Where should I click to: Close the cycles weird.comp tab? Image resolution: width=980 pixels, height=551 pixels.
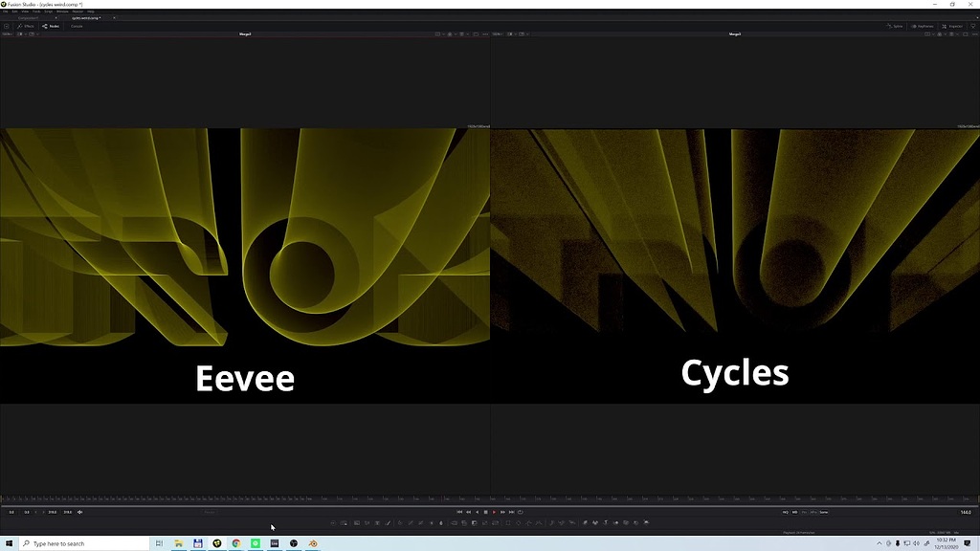tap(115, 18)
